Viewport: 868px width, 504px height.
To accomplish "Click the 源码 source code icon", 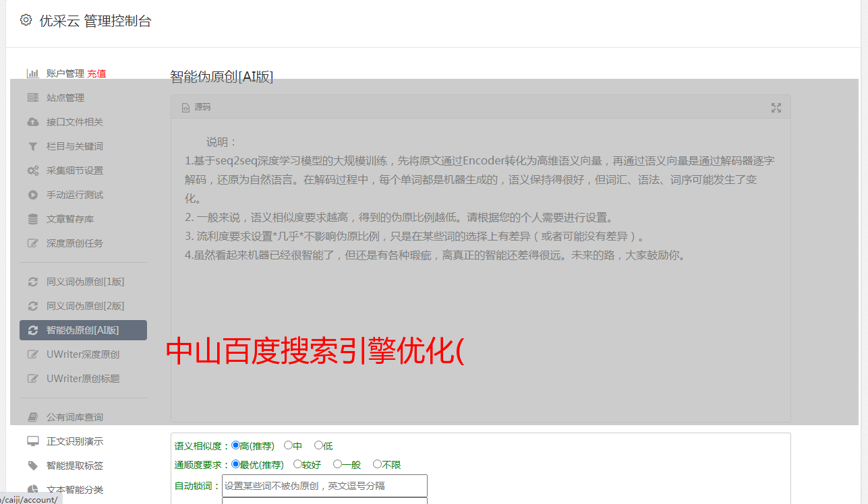I will click(185, 108).
